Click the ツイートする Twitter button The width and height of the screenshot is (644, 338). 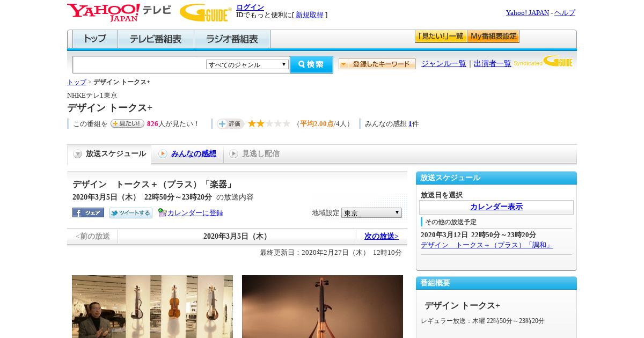click(131, 213)
